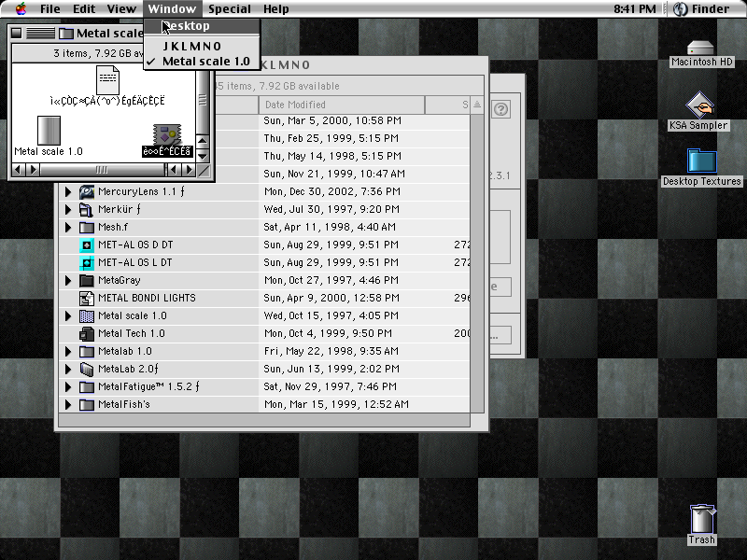This screenshot has width=747, height=560.
Task: Select the Metalab 1.0 folder icon
Action: (x=86, y=352)
